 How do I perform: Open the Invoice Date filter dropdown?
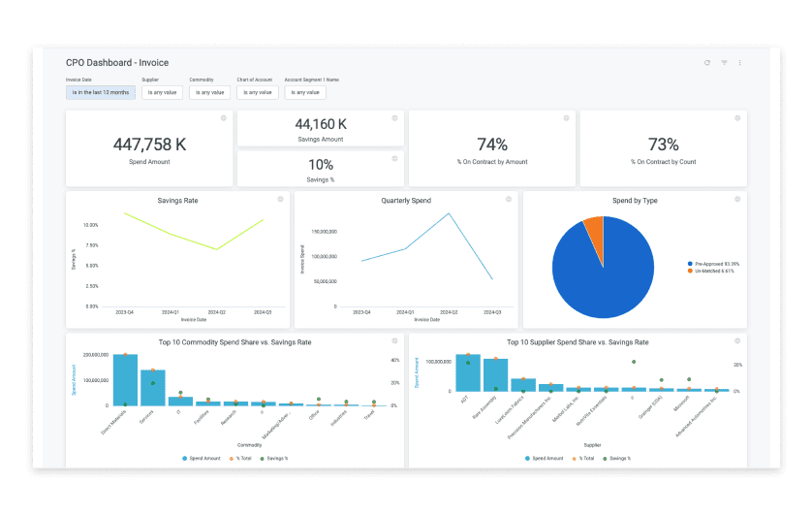point(100,93)
